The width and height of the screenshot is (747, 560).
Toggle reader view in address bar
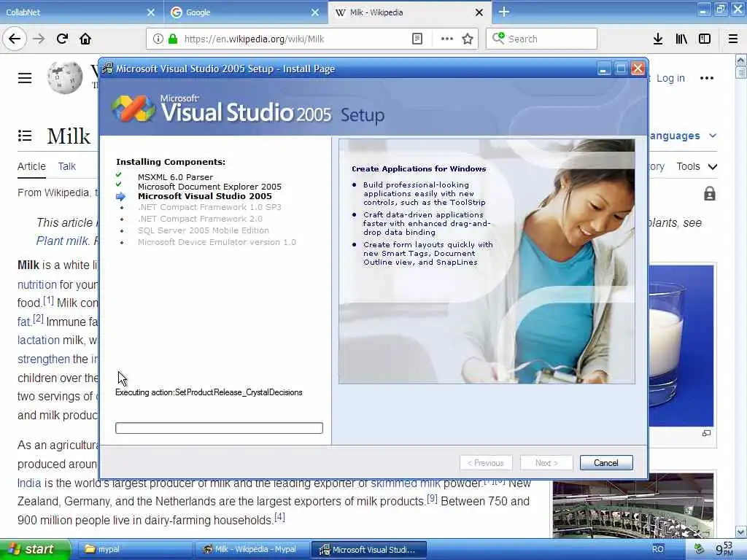pyautogui.click(x=417, y=39)
